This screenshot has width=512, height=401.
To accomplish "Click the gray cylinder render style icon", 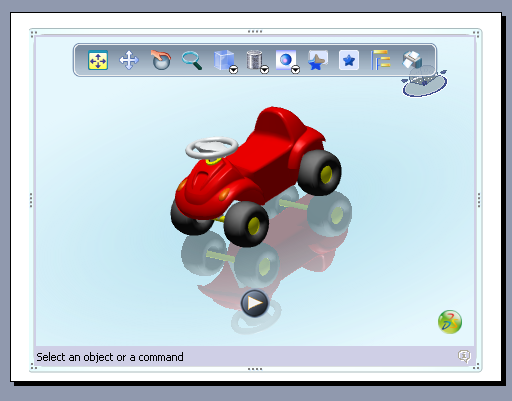I will tap(254, 60).
